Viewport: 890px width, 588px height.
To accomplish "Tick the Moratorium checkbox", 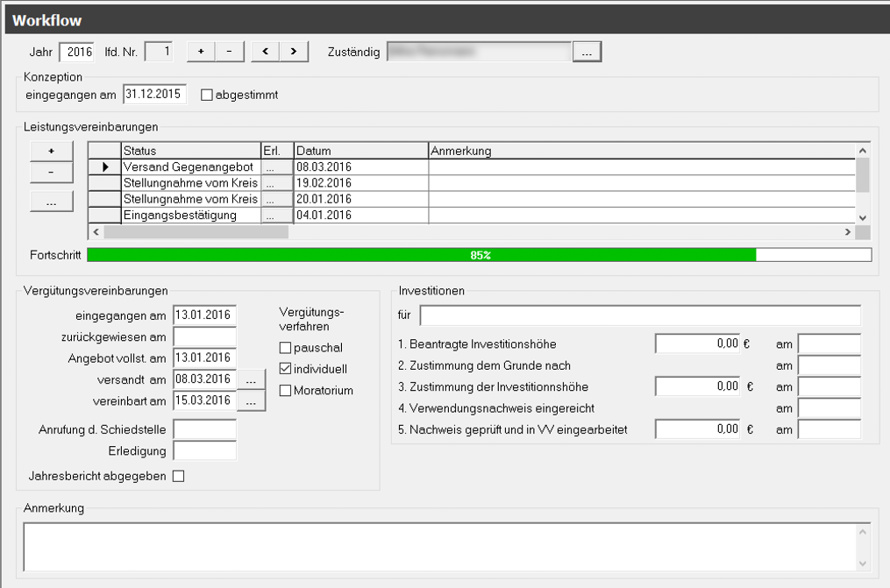I will (285, 391).
